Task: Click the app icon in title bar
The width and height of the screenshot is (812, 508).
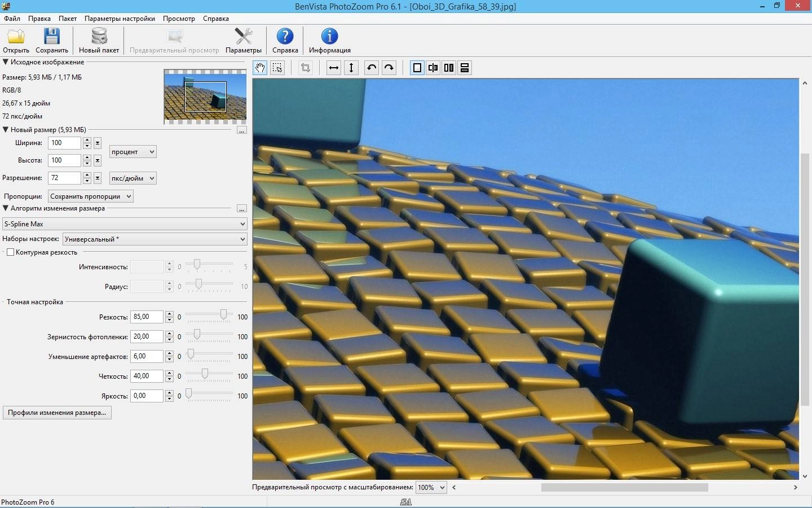Action: pos(6,6)
